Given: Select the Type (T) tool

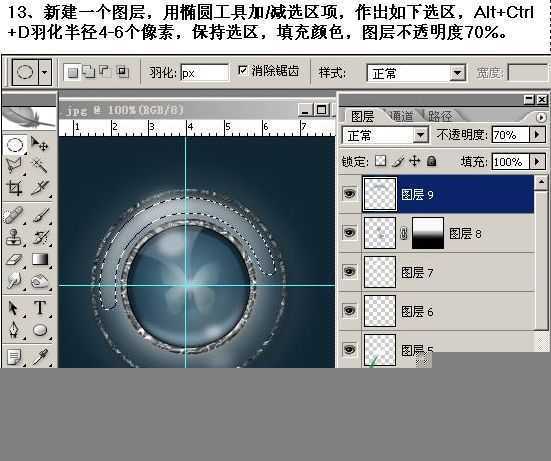Looking at the screenshot, I should coord(40,307).
